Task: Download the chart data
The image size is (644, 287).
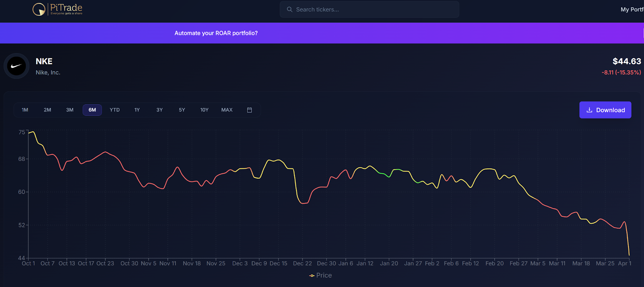Action: [x=605, y=110]
